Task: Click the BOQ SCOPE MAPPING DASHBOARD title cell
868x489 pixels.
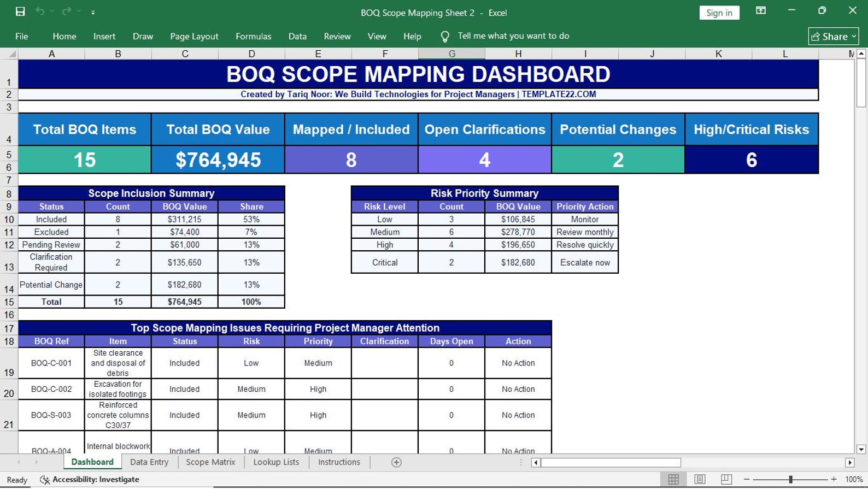Action: [418, 74]
